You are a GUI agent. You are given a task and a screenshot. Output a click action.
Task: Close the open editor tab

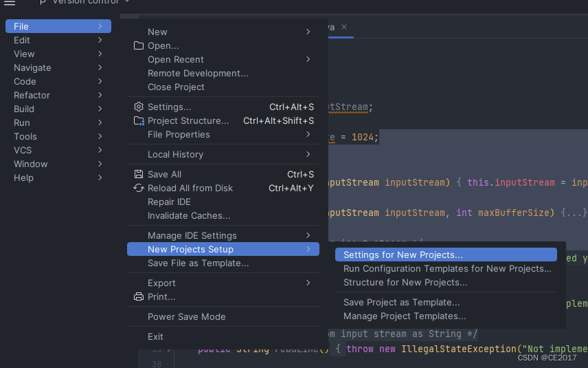[344, 28]
